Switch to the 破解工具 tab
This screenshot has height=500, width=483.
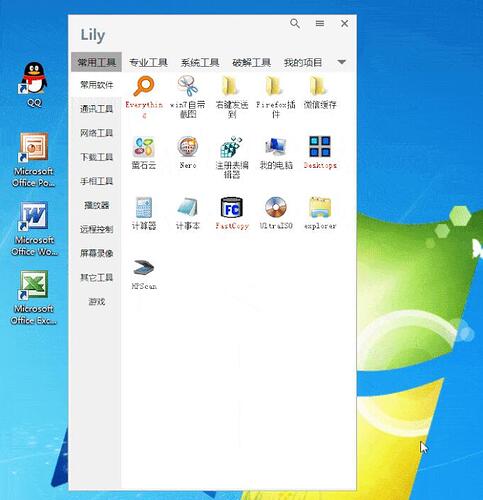pos(251,62)
